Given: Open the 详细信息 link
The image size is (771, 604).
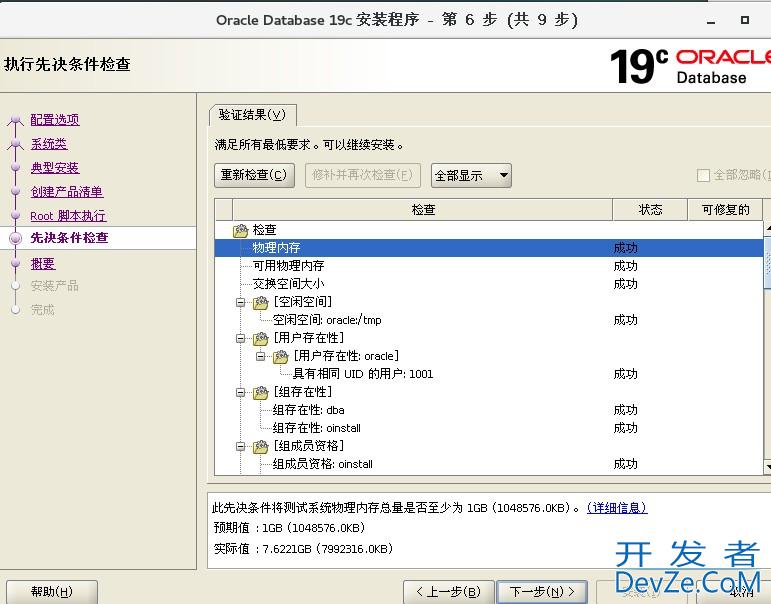Looking at the screenshot, I should point(616,508).
